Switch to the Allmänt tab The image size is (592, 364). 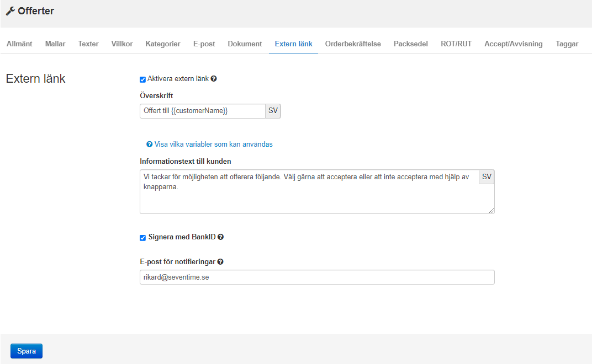click(x=19, y=44)
